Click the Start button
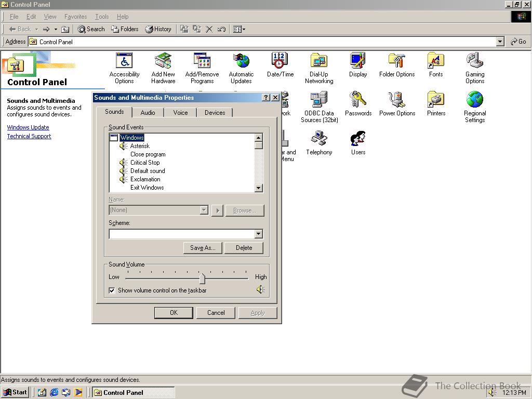532x399 pixels. 15,392
